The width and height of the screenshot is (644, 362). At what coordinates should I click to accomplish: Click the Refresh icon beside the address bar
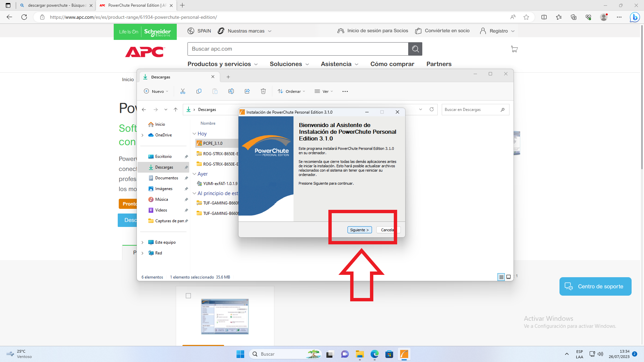pyautogui.click(x=432, y=109)
